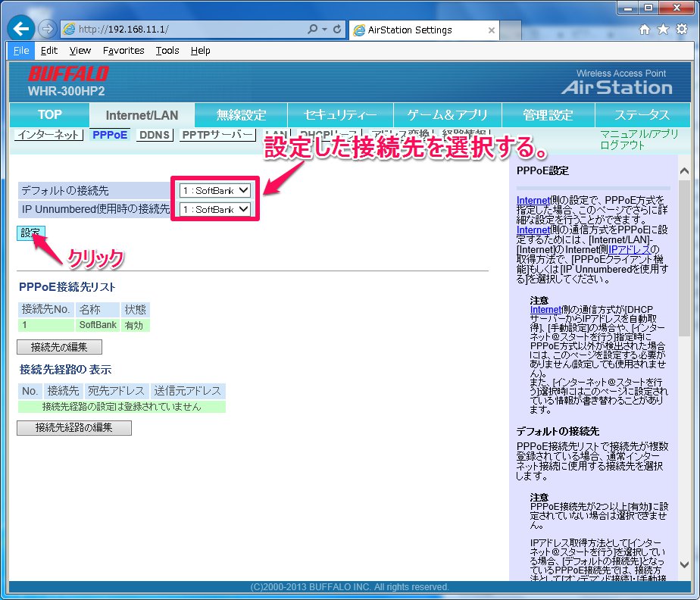The width and height of the screenshot is (700, 600).
Task: Open the ゲーム&アプリ tab
Action: coord(447,114)
